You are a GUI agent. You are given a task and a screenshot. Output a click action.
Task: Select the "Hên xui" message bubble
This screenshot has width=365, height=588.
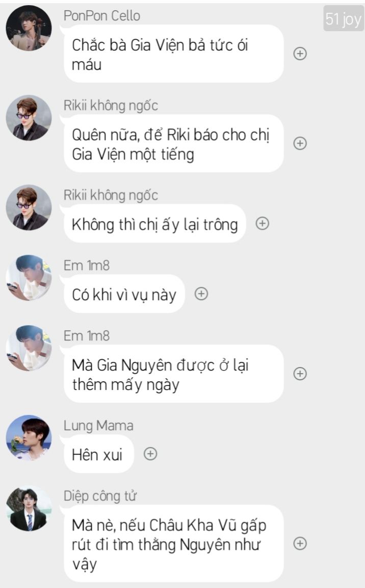coord(99,454)
